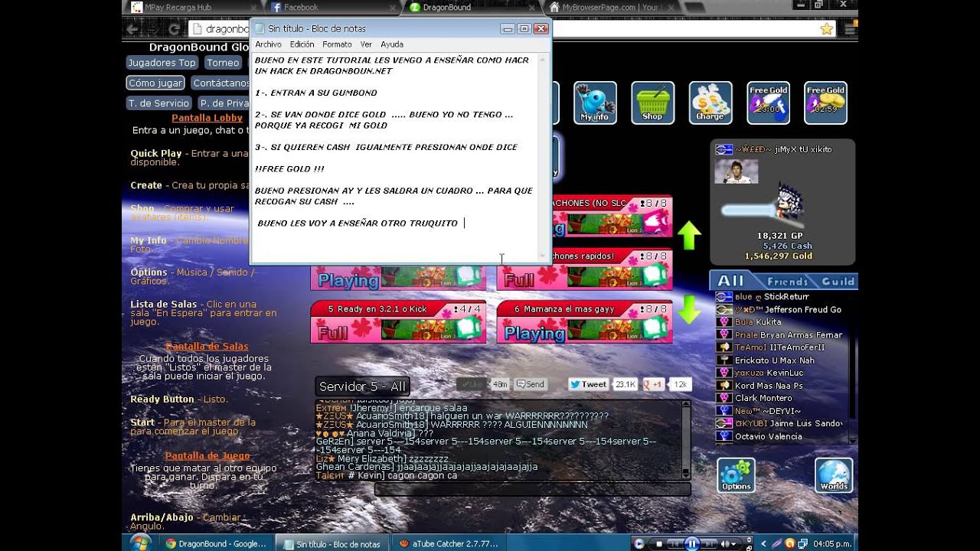Show hidden system tray icons arrow

pyautogui.click(x=763, y=544)
